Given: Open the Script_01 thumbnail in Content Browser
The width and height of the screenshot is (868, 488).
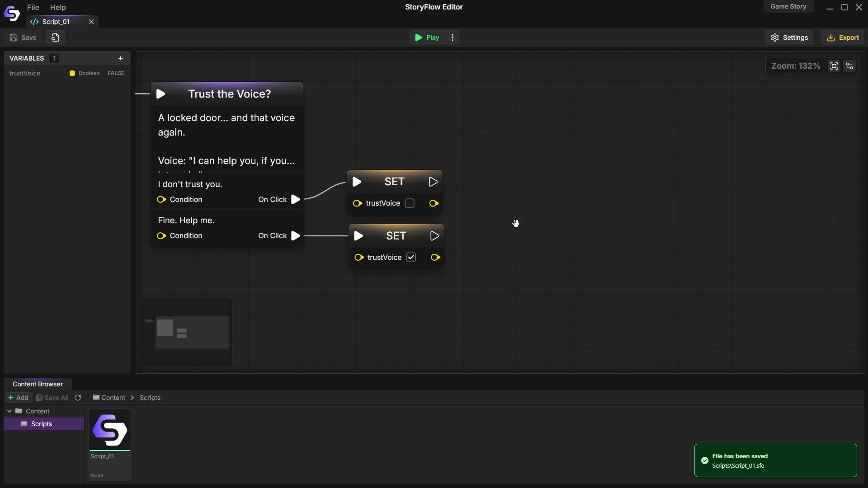Looking at the screenshot, I should [x=110, y=431].
